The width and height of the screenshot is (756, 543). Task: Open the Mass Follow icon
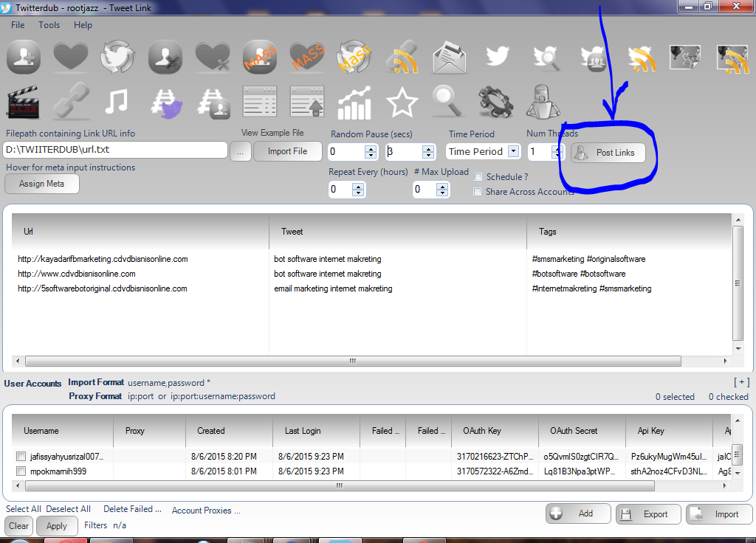(x=260, y=57)
